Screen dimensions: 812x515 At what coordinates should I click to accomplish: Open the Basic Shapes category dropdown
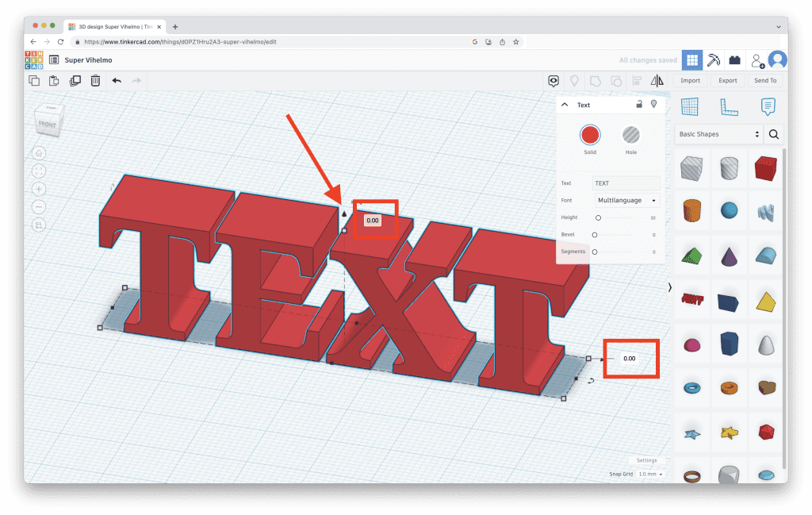click(718, 134)
